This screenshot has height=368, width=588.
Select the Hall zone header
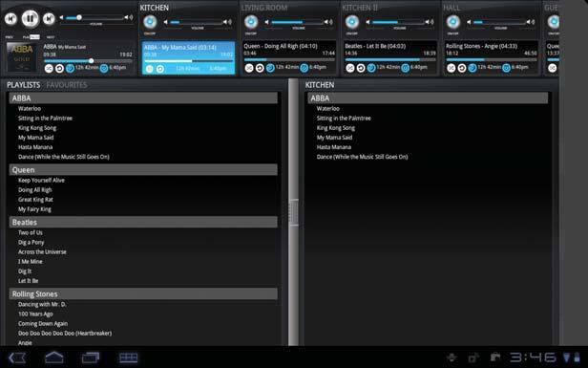click(451, 8)
